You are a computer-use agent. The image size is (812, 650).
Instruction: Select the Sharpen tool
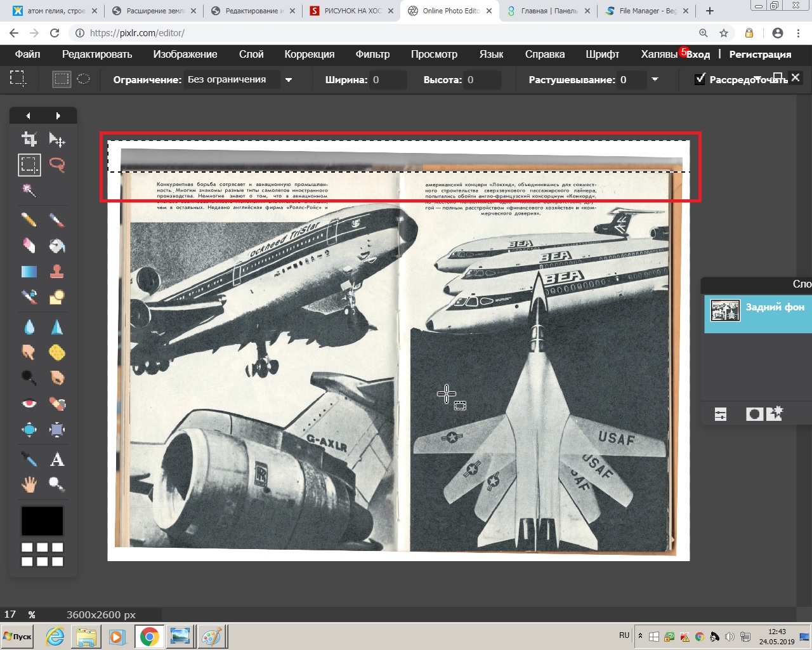click(x=57, y=327)
